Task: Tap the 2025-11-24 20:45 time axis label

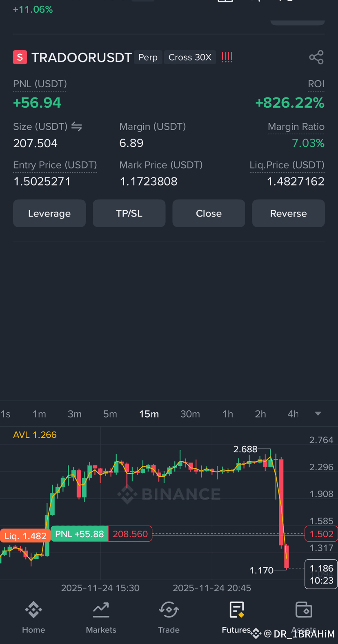Action: 212,588
